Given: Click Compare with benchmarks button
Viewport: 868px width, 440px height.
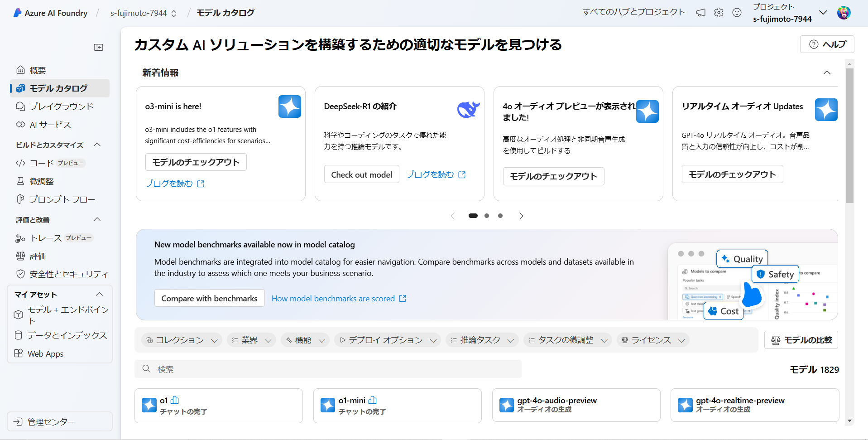Looking at the screenshot, I should [x=209, y=298].
